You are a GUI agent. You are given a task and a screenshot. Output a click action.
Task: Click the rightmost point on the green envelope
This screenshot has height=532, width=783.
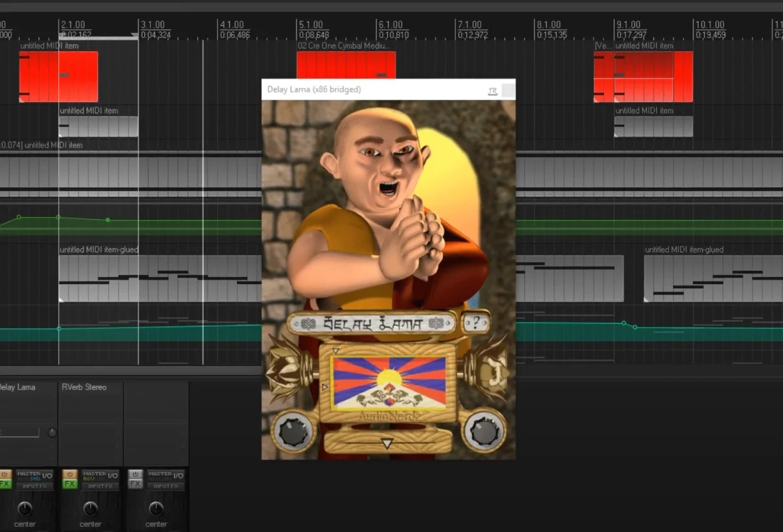tap(108, 220)
